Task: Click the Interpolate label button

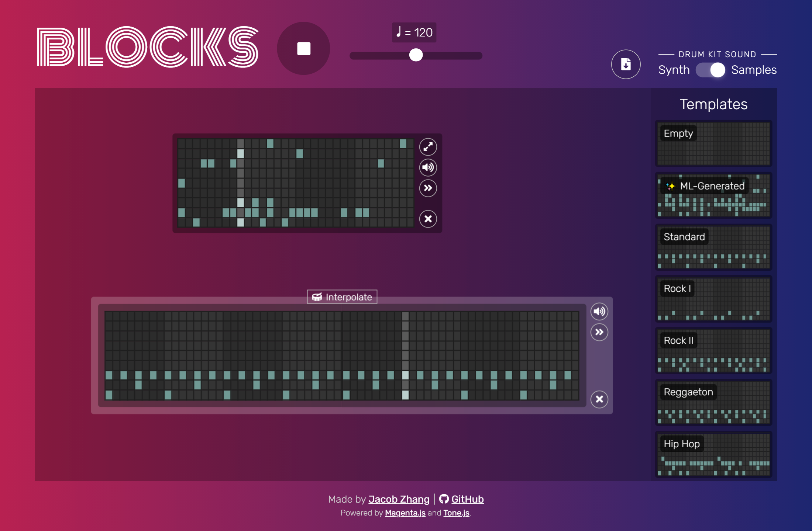Action: [342, 297]
